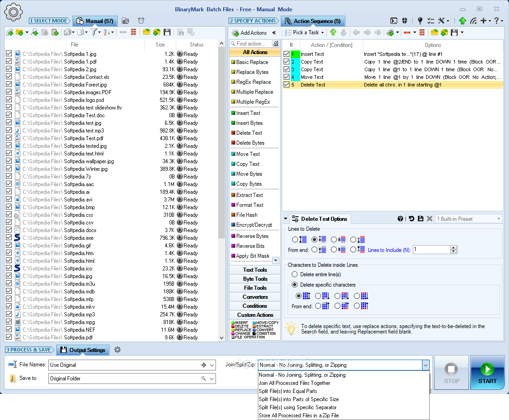Select the Delete specific characters radio button
Image resolution: width=509 pixels, height=420 pixels.
294,285
